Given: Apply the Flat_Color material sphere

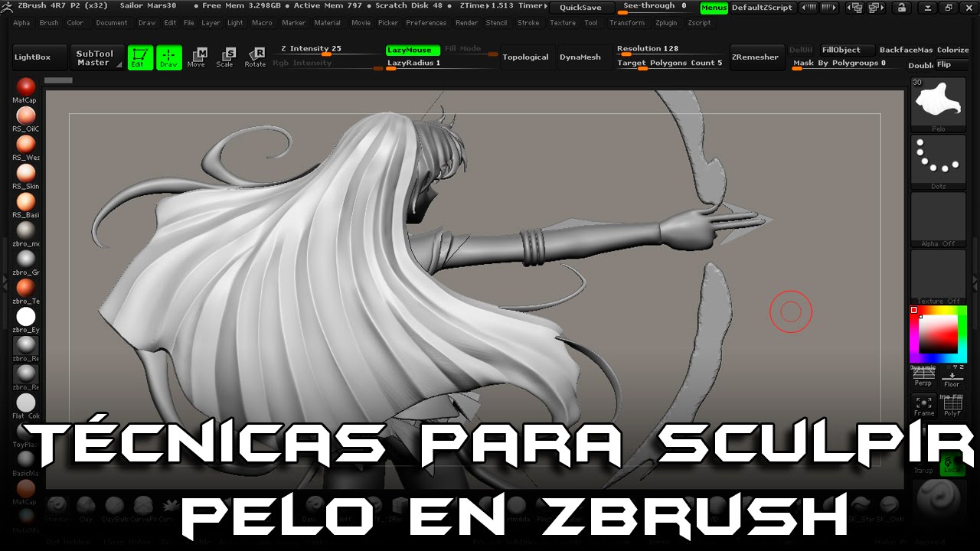Looking at the screenshot, I should point(26,403).
